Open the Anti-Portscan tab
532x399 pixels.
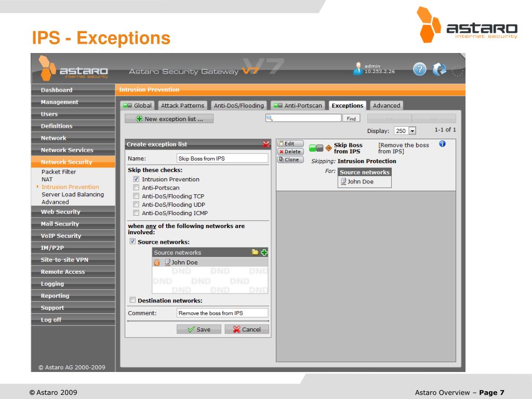pyautogui.click(x=298, y=105)
